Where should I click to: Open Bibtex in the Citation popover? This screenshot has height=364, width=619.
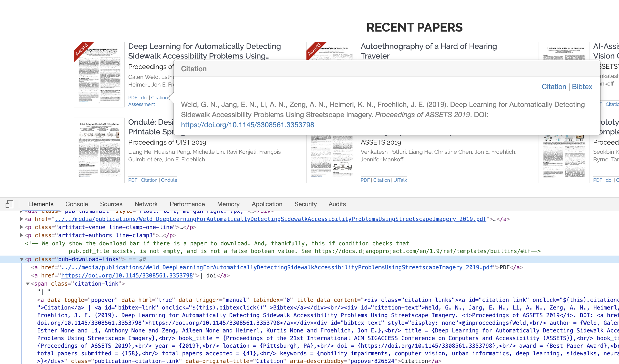tap(582, 87)
